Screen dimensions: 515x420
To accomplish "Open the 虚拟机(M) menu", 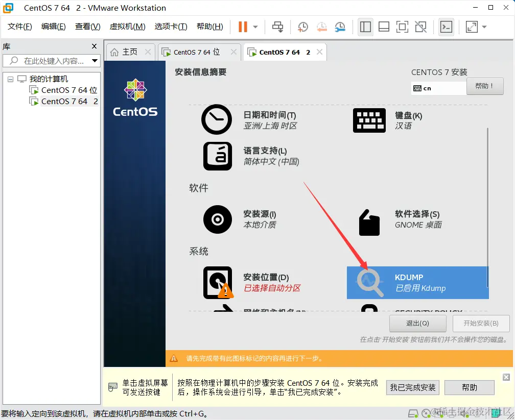I will (x=127, y=27).
